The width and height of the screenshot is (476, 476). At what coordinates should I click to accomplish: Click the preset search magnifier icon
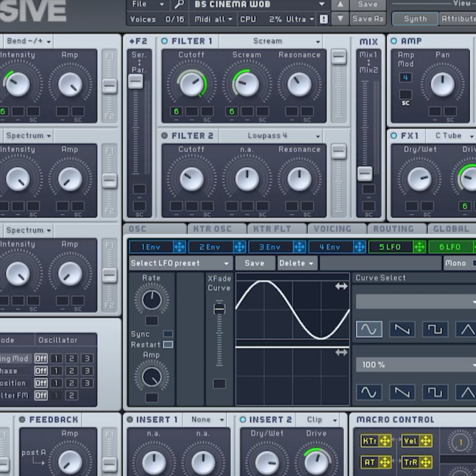179,5
